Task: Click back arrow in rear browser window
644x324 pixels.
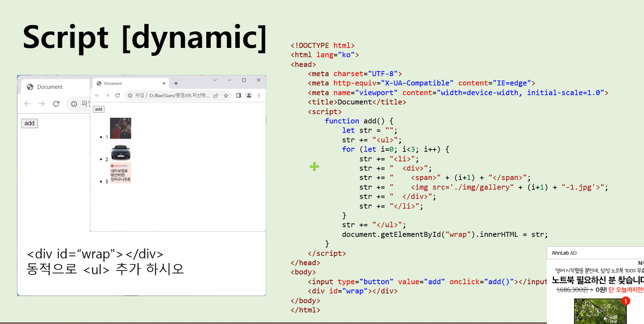Action: click(27, 104)
